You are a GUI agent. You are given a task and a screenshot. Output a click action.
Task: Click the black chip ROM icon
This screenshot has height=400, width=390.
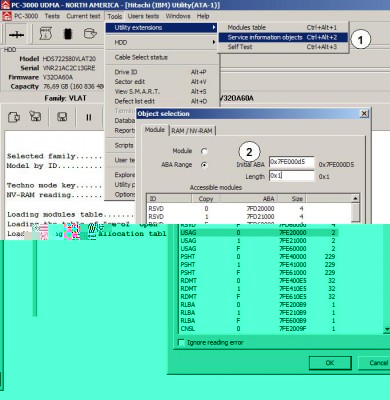click(x=68, y=34)
